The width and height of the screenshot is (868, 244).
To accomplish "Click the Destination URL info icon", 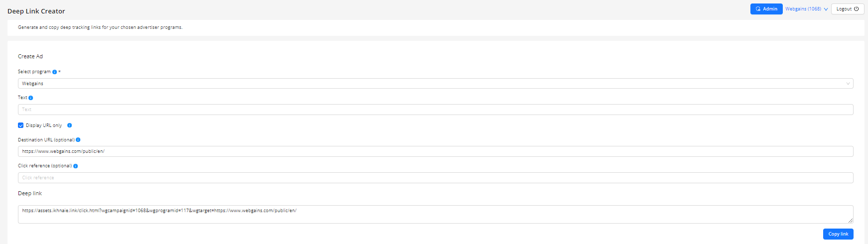I will point(78,140).
